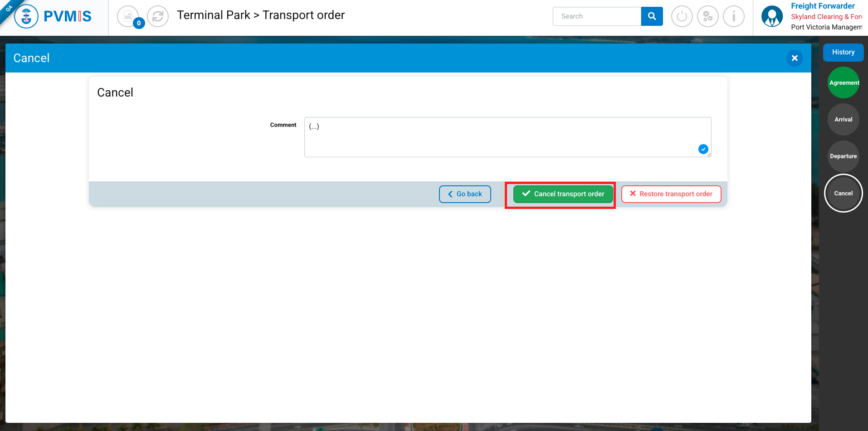This screenshot has height=431, width=868.
Task: Open the settings gears icon
Action: [x=707, y=17]
